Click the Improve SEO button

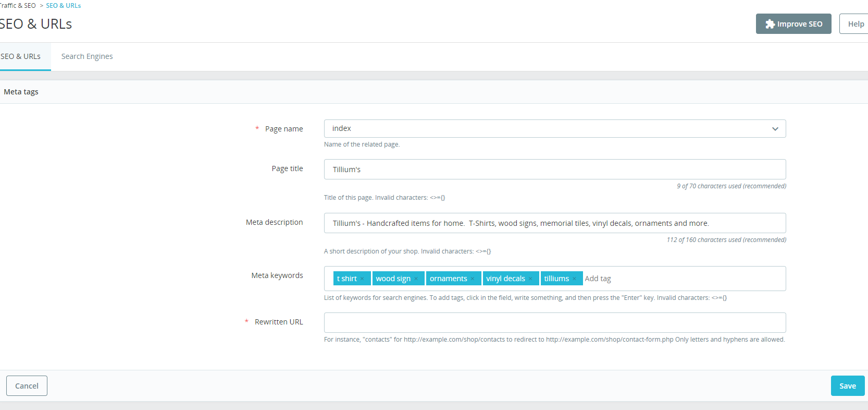tap(793, 24)
